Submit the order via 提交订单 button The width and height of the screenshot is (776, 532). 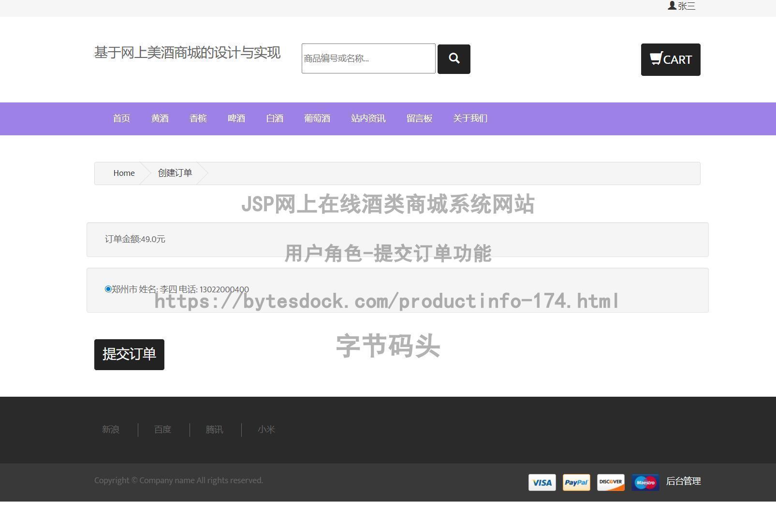click(x=129, y=354)
